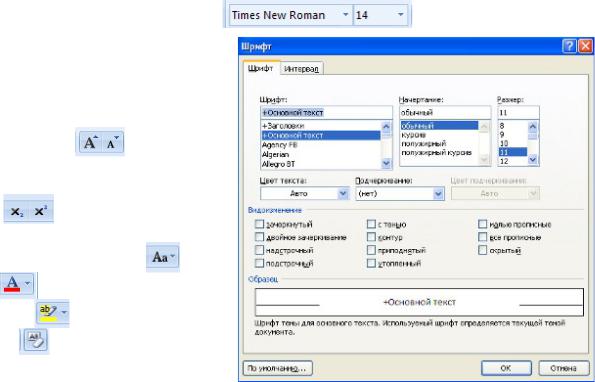Click the Начертание input field

click(x=445, y=113)
